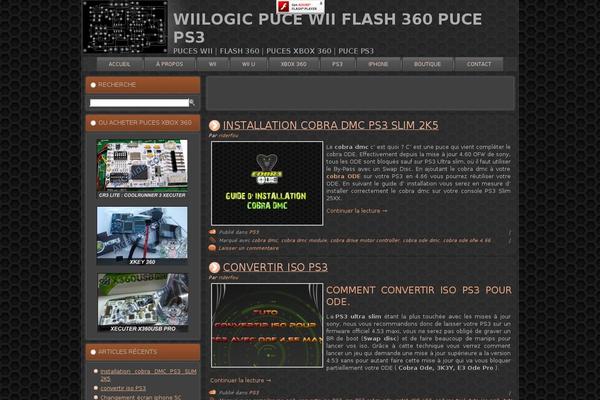Click the cobra ODE bold link in article text
Image resolution: width=600 pixels, height=400 pixels.
(343, 176)
